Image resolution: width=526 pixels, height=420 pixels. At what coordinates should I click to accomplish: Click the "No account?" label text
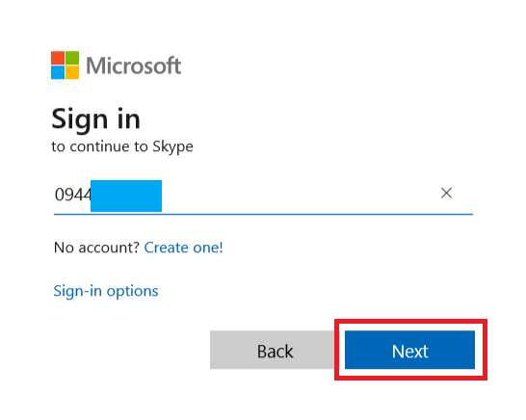pos(96,248)
